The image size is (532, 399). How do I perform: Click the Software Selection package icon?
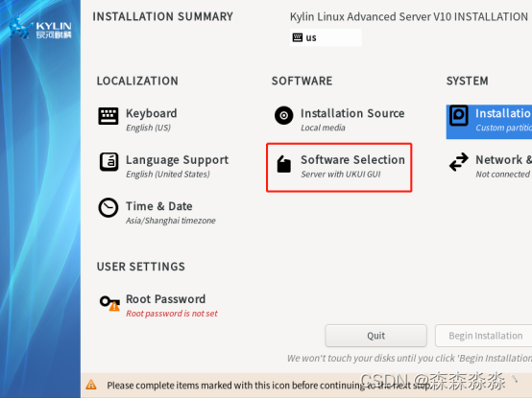point(283,164)
